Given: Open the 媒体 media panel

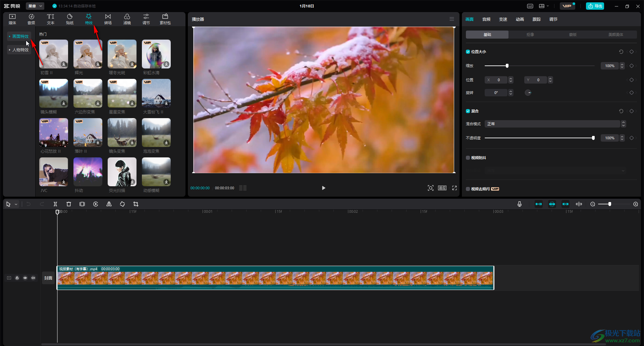Looking at the screenshot, I should (12, 19).
